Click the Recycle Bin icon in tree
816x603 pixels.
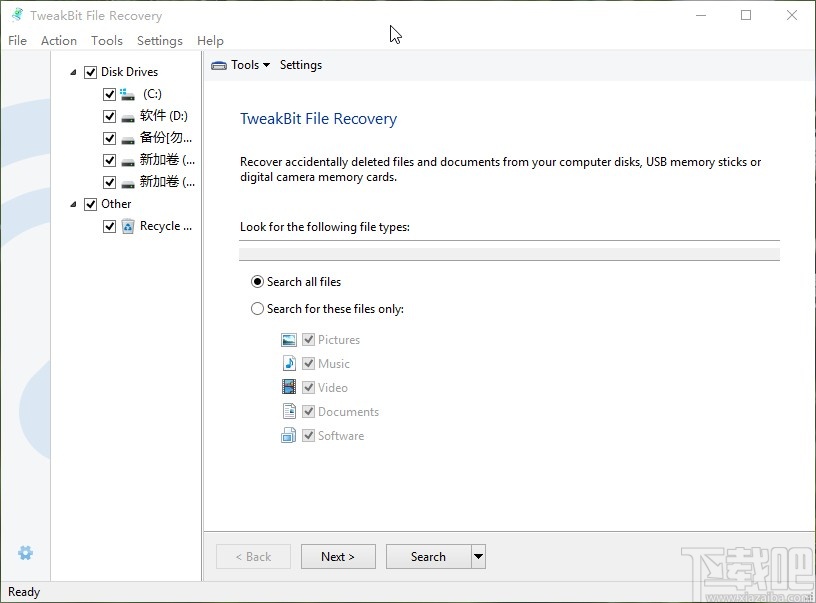point(128,226)
